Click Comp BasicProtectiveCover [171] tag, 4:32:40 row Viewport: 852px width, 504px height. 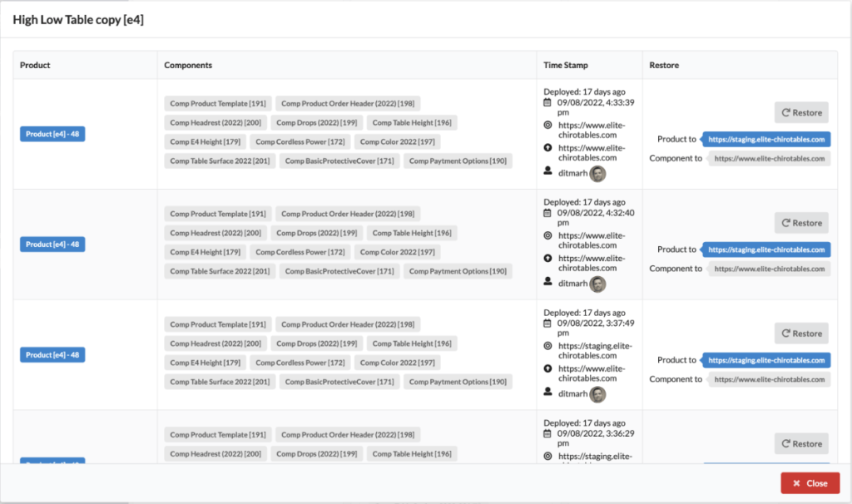click(x=339, y=271)
